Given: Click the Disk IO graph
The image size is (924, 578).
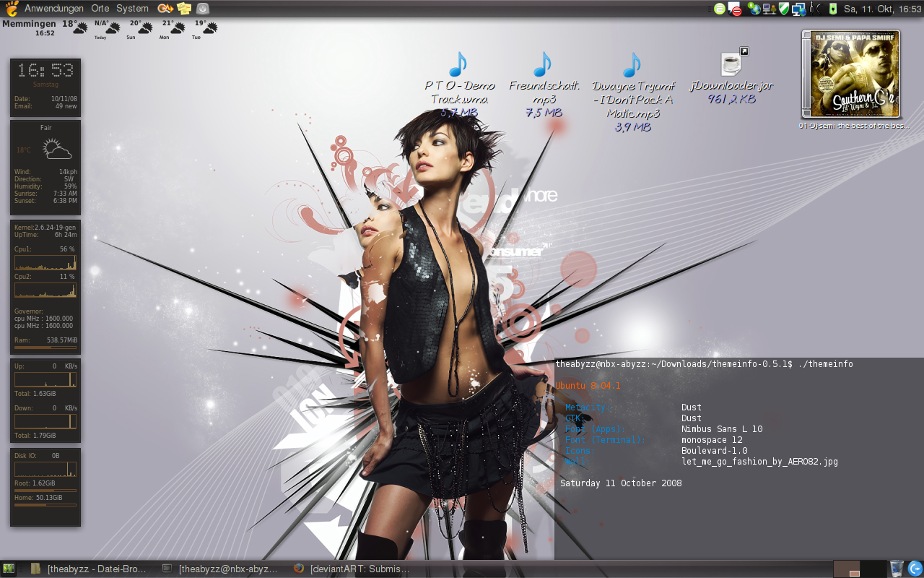Looking at the screenshot, I should [45, 470].
